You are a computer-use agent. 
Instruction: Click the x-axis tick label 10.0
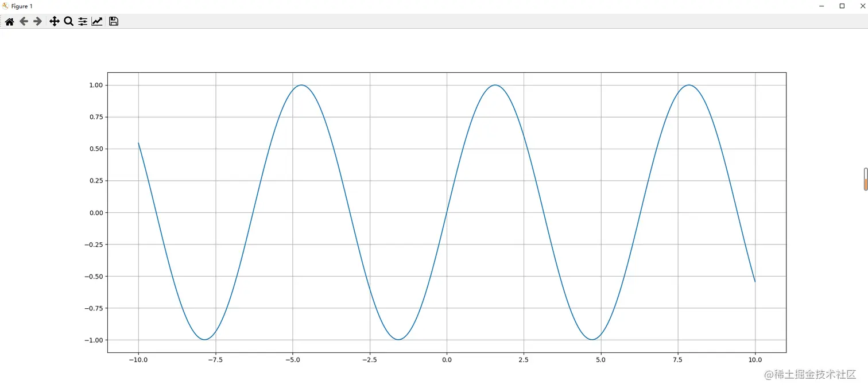point(755,360)
